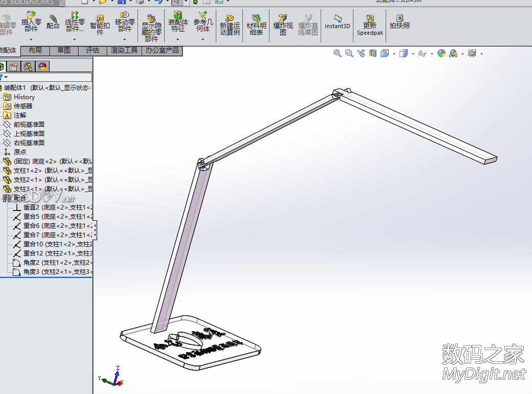Viewport: 532px width, 394px height.
Task: Open the PropertyManager tab icon
Action: point(14,66)
